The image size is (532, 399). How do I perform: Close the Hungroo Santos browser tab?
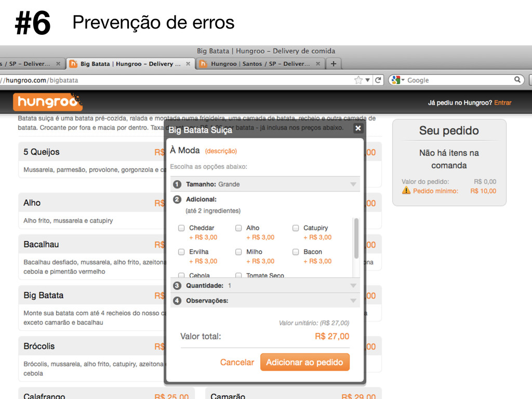click(x=318, y=64)
